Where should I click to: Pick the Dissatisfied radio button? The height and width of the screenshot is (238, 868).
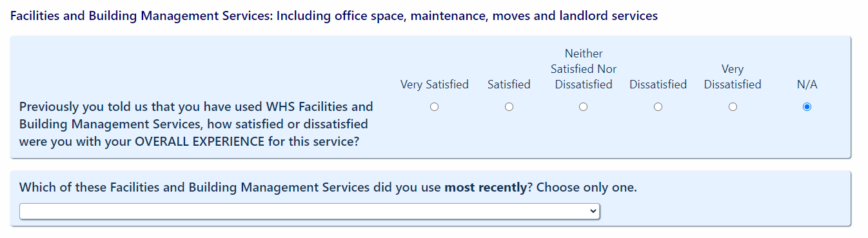pos(658,107)
